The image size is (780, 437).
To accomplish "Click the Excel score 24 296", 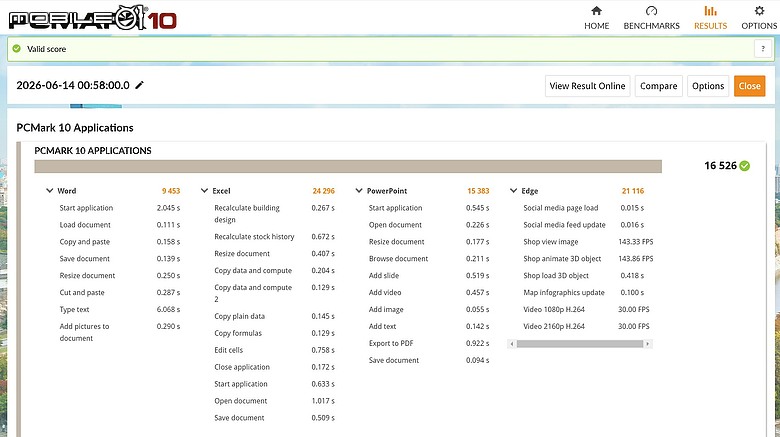I will [x=323, y=191].
